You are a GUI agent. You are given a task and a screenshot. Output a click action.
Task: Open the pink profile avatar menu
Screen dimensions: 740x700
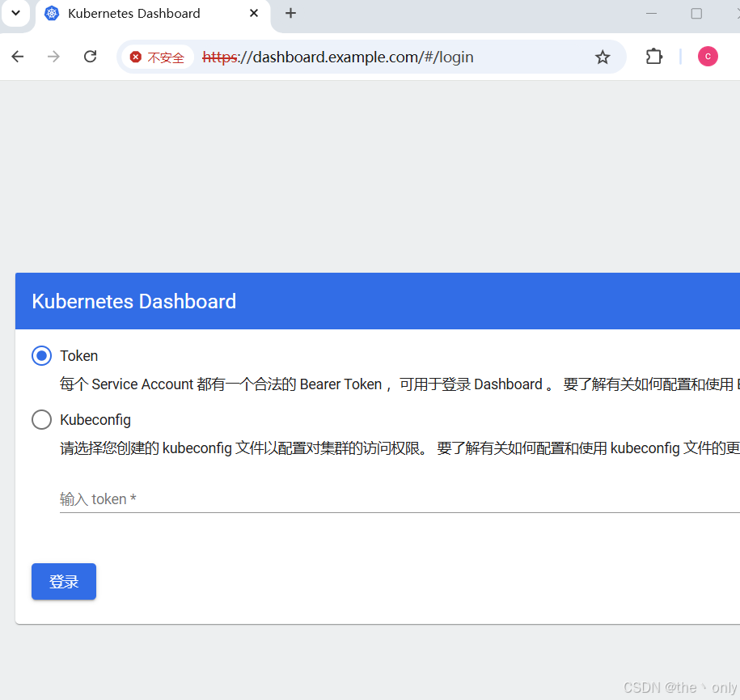click(708, 57)
